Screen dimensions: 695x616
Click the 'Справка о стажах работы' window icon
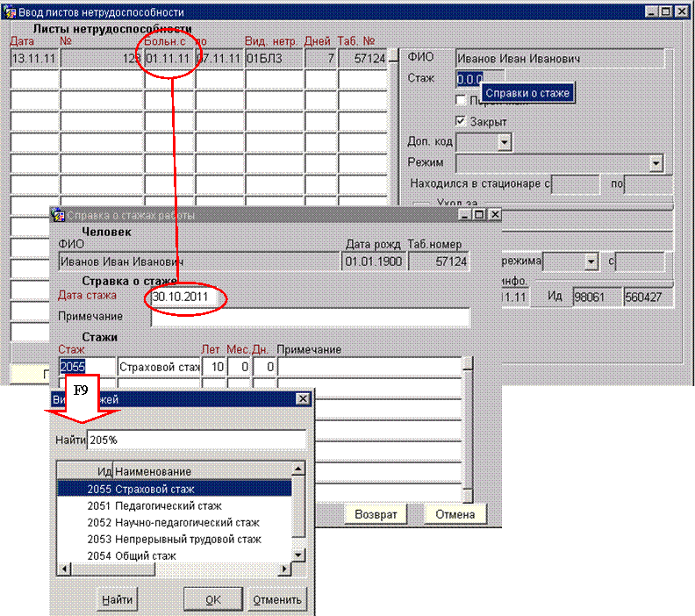(59, 215)
